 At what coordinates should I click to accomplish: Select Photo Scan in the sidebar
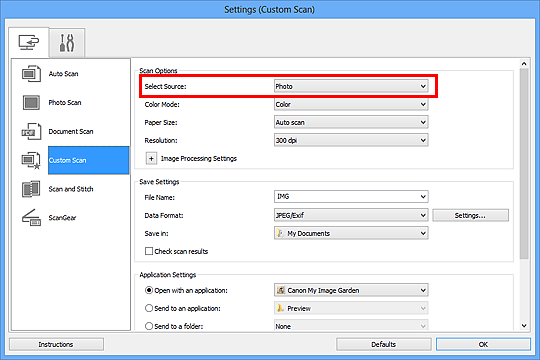65,102
